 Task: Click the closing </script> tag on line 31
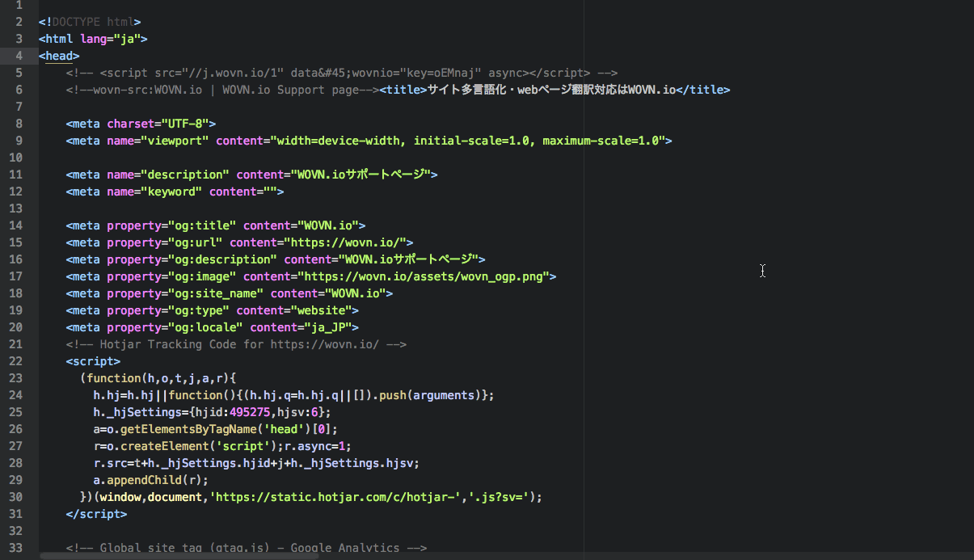[95, 513]
